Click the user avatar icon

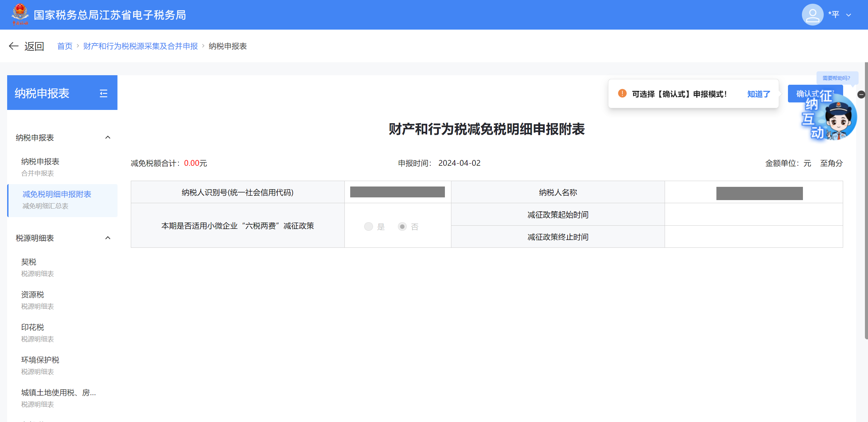pyautogui.click(x=812, y=15)
